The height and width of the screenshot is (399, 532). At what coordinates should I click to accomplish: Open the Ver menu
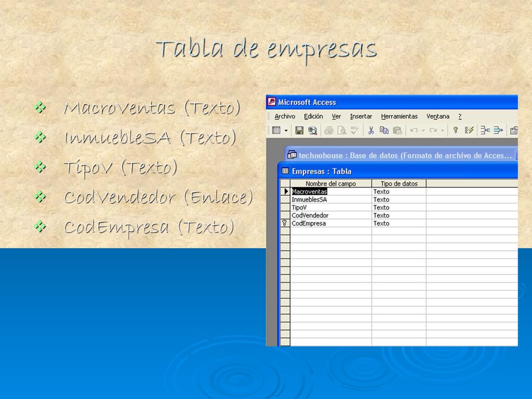coord(336,116)
